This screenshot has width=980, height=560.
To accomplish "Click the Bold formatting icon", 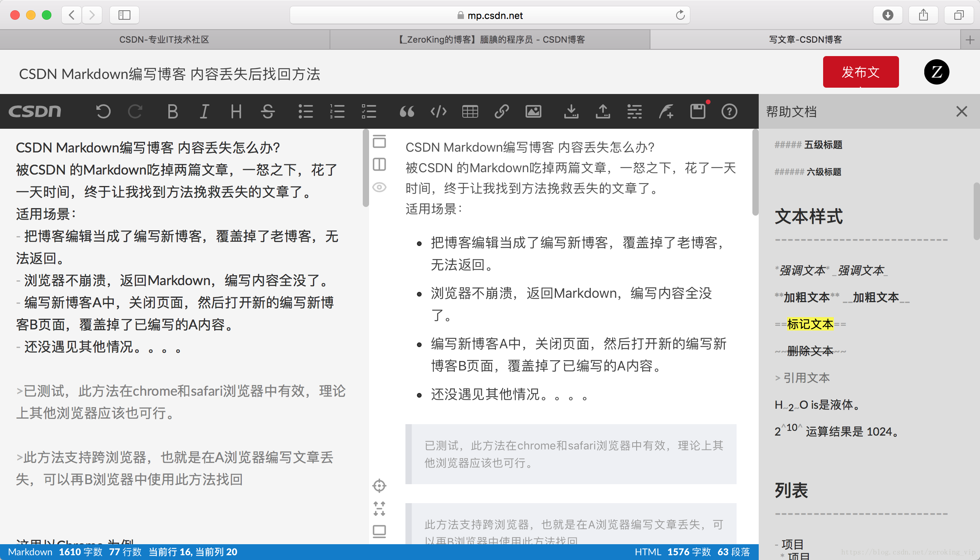I will click(173, 111).
